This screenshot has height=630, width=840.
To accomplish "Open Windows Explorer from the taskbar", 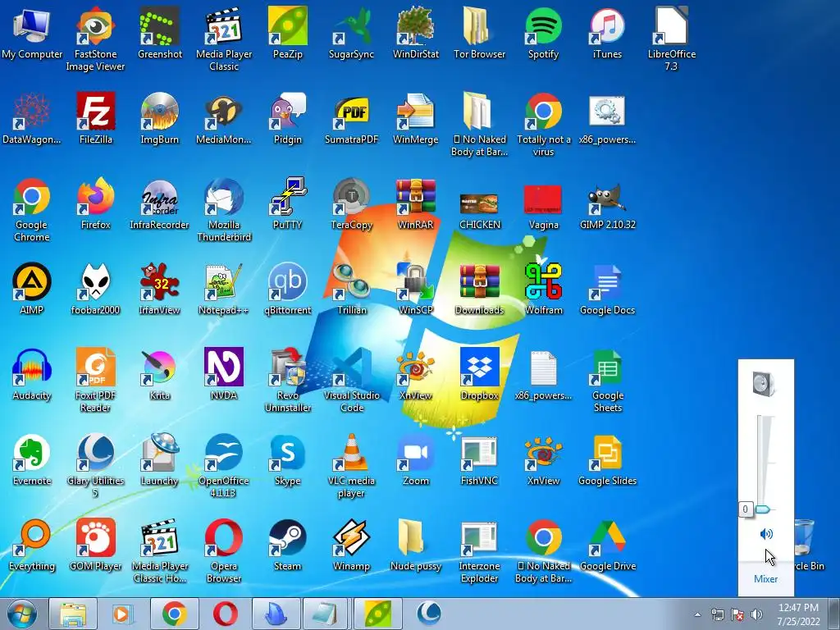I will click(73, 614).
